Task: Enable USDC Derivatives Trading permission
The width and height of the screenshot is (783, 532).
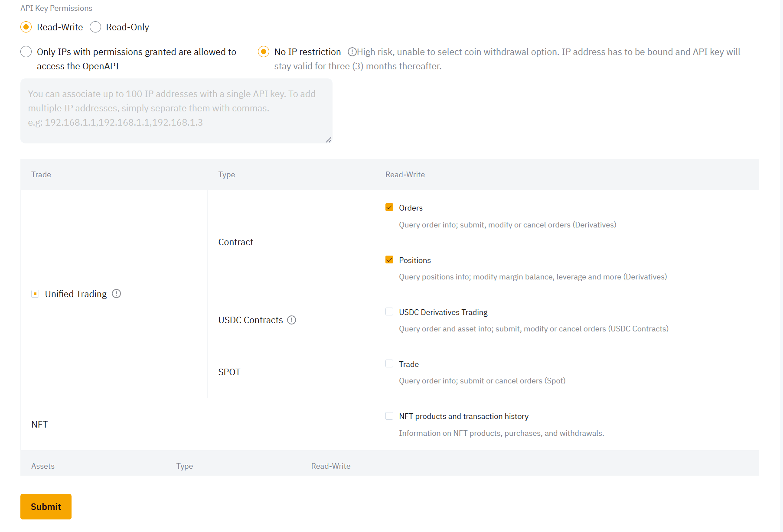Action: pyautogui.click(x=389, y=311)
